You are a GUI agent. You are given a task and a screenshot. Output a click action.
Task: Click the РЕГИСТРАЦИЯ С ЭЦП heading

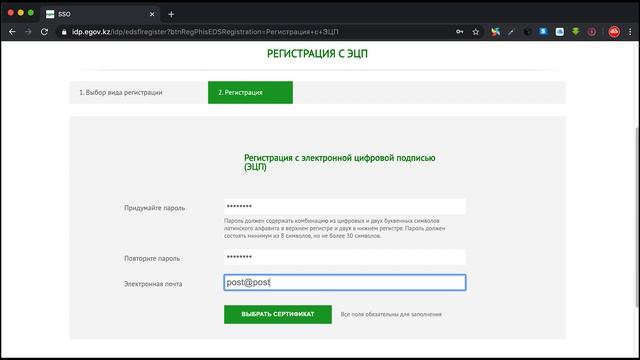click(317, 53)
